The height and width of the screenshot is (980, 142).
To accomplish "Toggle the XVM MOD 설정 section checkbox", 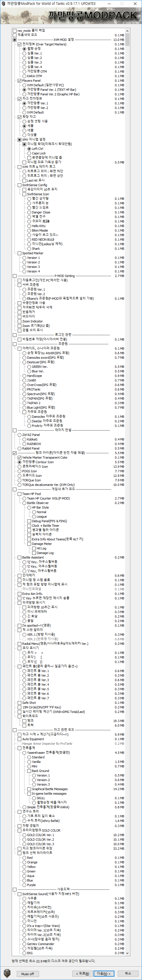I will 15,39.
